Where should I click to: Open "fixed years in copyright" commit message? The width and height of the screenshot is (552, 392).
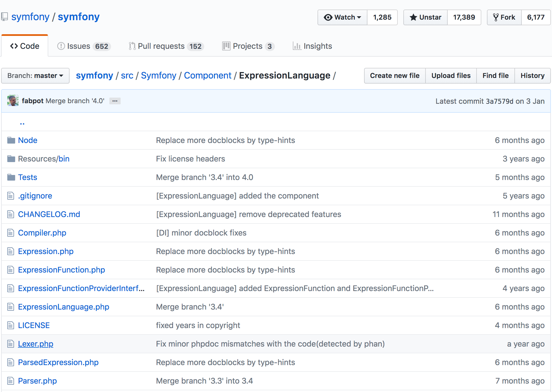(198, 325)
